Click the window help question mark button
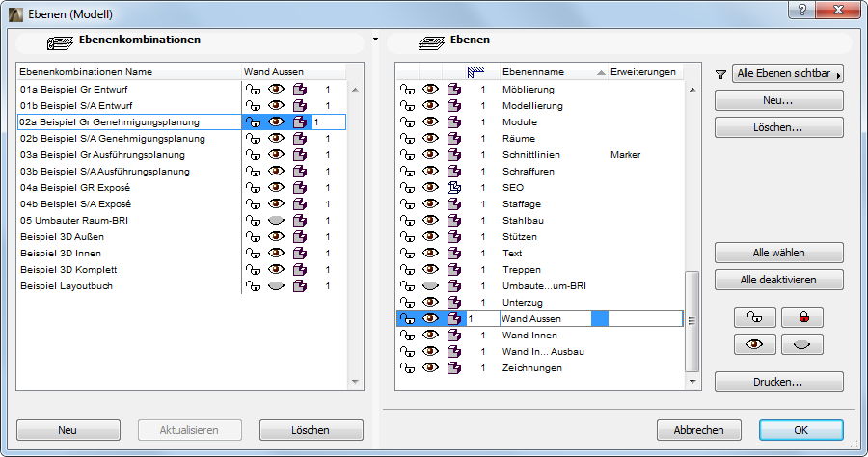The height and width of the screenshot is (457, 868). [802, 10]
